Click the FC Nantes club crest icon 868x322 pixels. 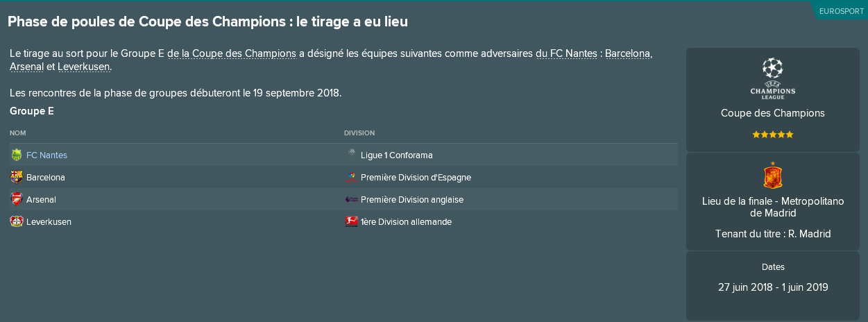(17, 155)
